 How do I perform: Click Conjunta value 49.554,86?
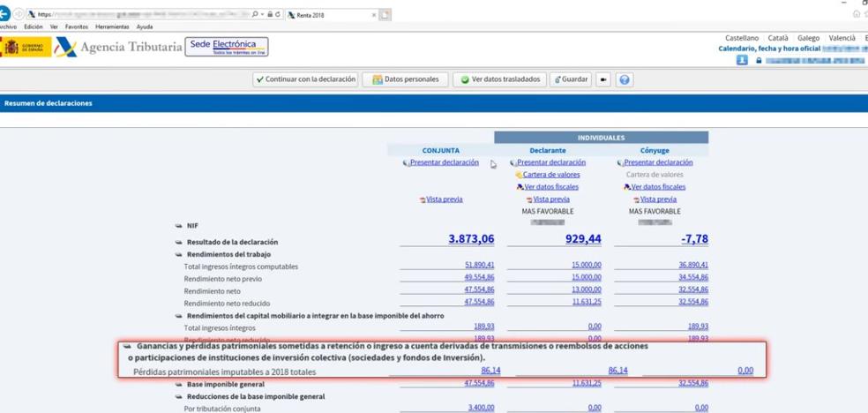(x=479, y=277)
